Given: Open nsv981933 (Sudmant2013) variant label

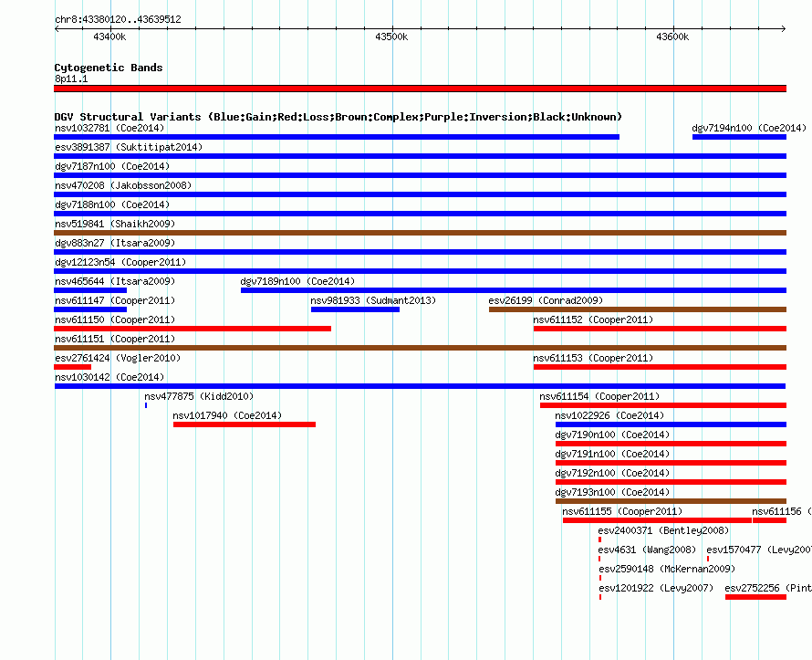Looking at the screenshot, I should click(373, 300).
